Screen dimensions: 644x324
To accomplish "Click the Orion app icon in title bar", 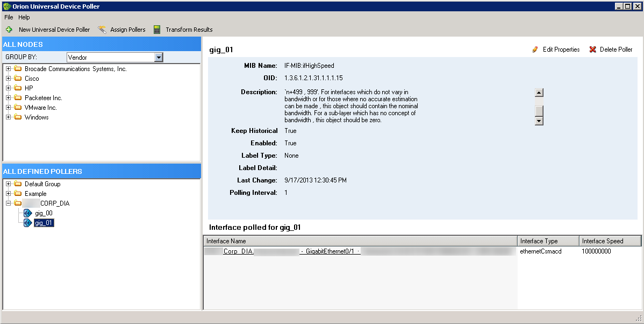I will tap(6, 6).
